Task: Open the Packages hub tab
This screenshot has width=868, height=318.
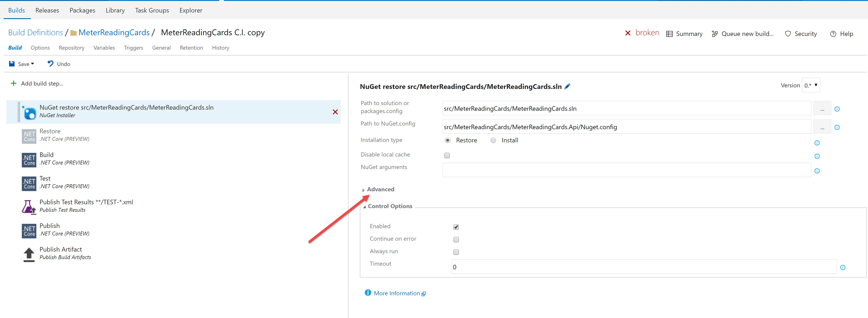Action: pyautogui.click(x=82, y=10)
